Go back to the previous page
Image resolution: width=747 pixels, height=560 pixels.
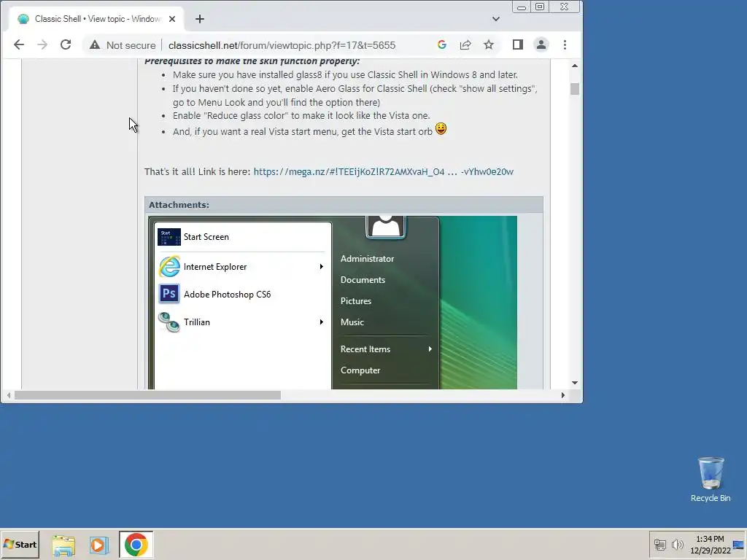(x=18, y=44)
